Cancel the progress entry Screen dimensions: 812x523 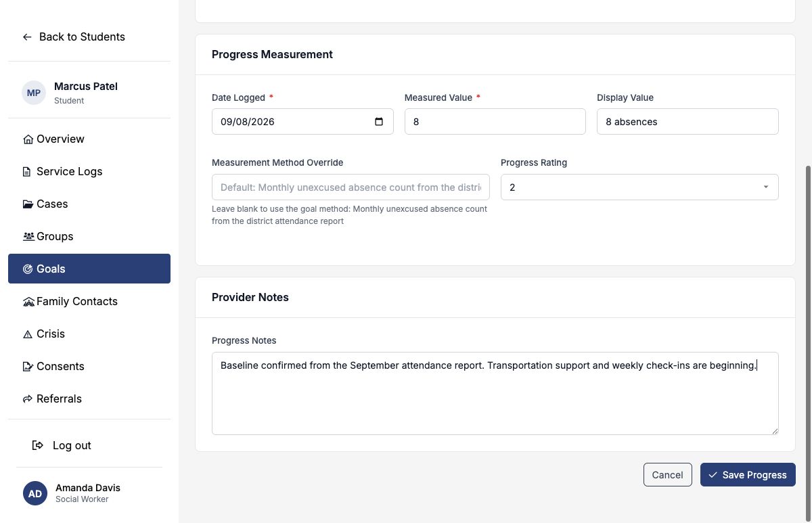pos(668,475)
